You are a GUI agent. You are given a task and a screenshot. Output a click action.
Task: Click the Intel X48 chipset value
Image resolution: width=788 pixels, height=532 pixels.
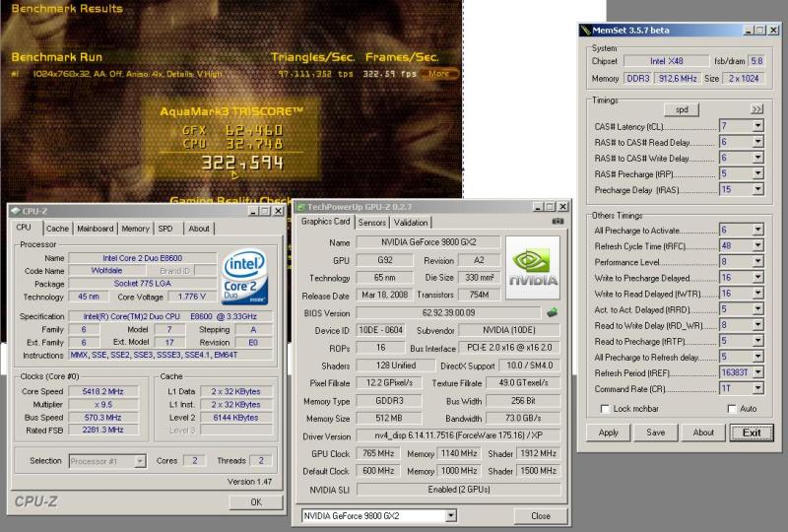pyautogui.click(x=667, y=61)
